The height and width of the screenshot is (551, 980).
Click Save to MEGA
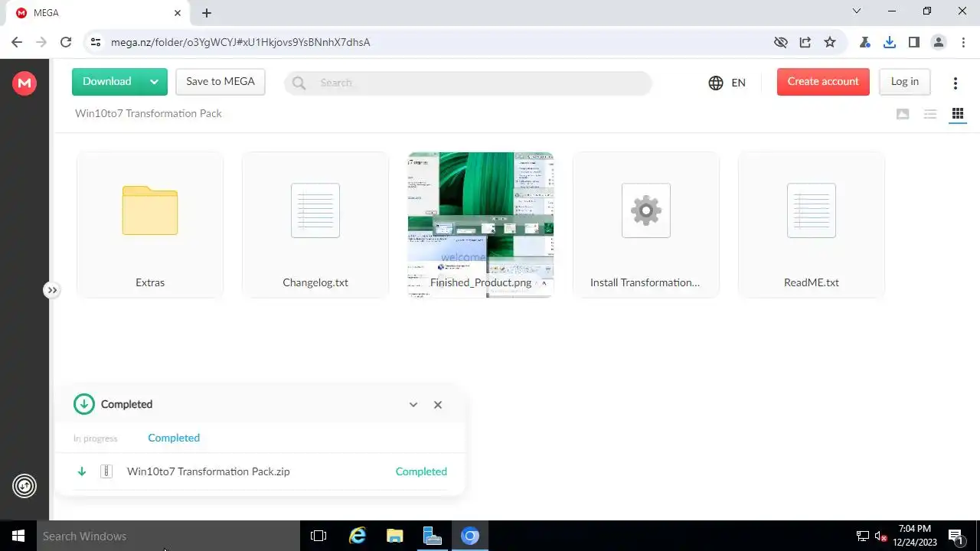220,82
